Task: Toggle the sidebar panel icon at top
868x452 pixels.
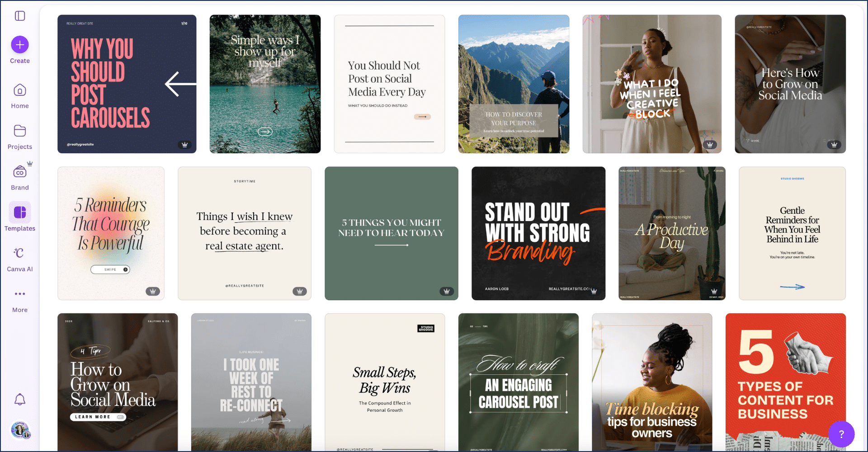Action: click(20, 16)
